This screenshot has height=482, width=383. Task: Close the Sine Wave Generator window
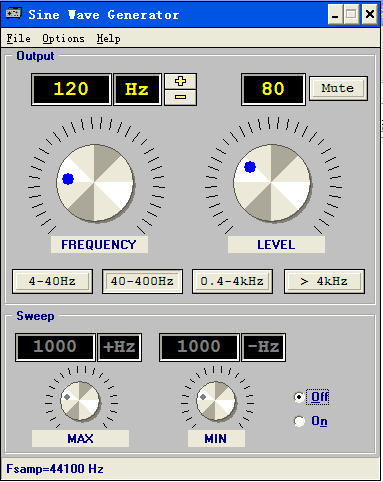(x=370, y=14)
